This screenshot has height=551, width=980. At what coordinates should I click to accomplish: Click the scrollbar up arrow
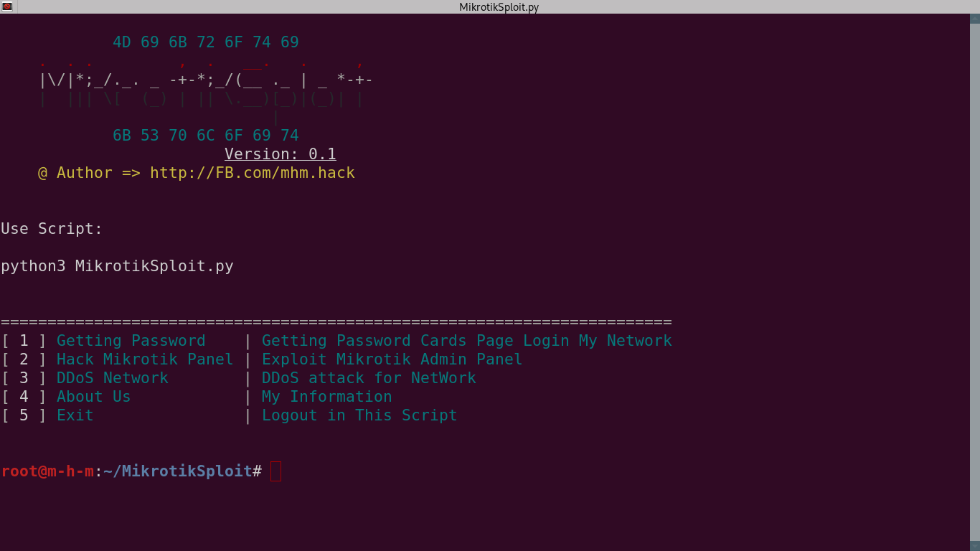click(975, 19)
